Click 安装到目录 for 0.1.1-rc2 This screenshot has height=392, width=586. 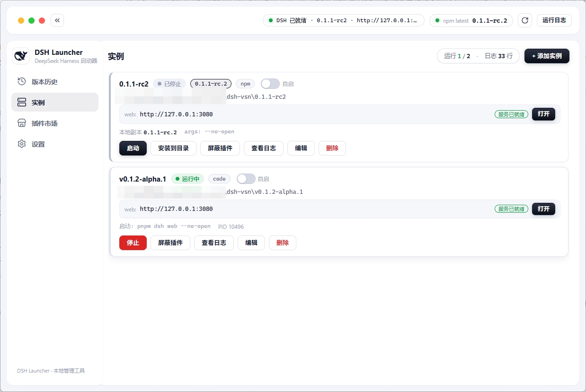pyautogui.click(x=173, y=148)
